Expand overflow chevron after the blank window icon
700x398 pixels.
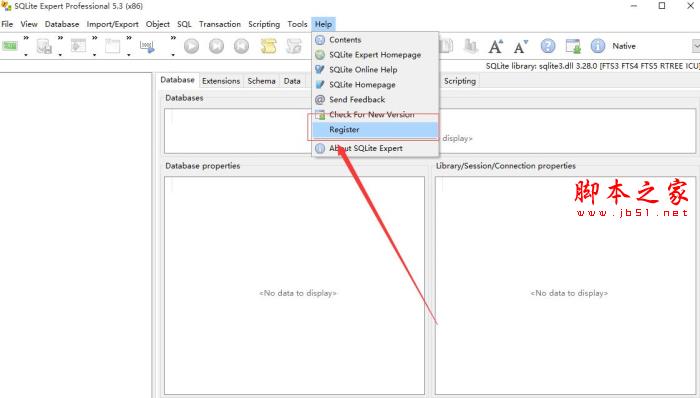click(129, 38)
